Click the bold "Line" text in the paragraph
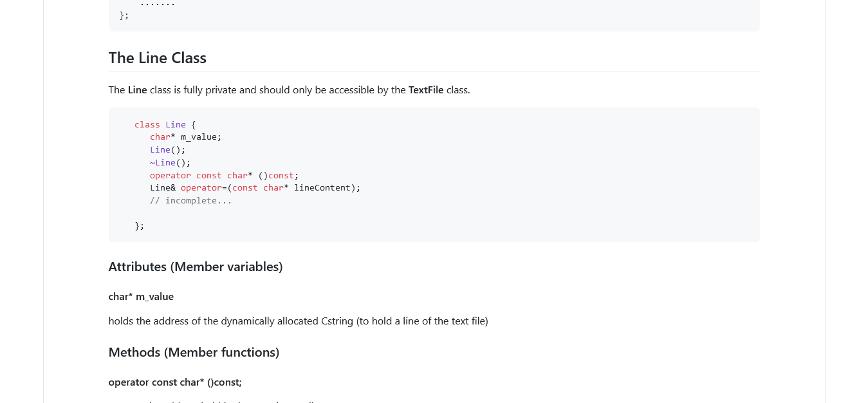868x403 pixels. coord(136,89)
